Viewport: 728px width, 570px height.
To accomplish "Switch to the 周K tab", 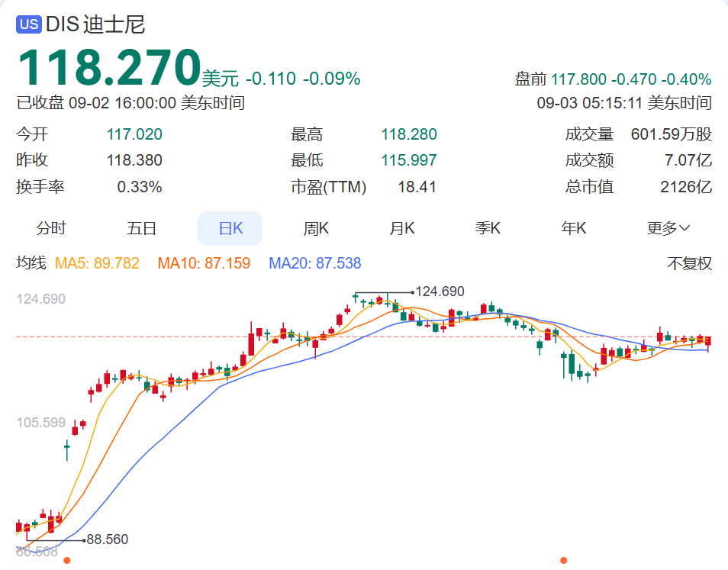I will tap(315, 227).
